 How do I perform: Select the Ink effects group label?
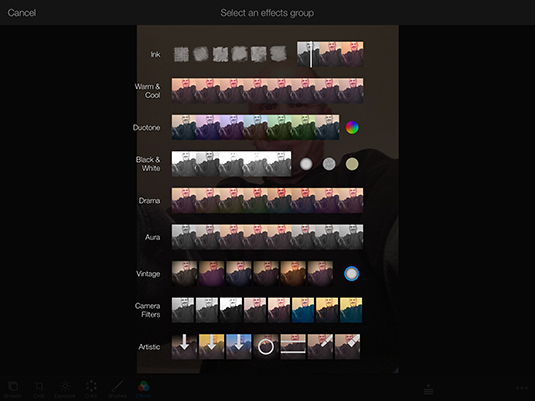[155, 54]
